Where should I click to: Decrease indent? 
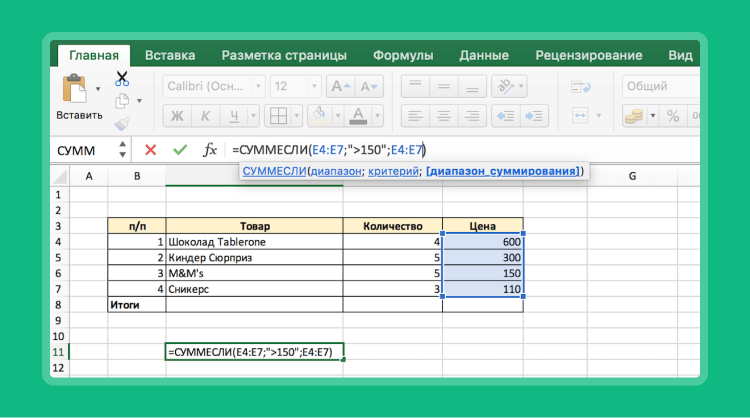[506, 116]
